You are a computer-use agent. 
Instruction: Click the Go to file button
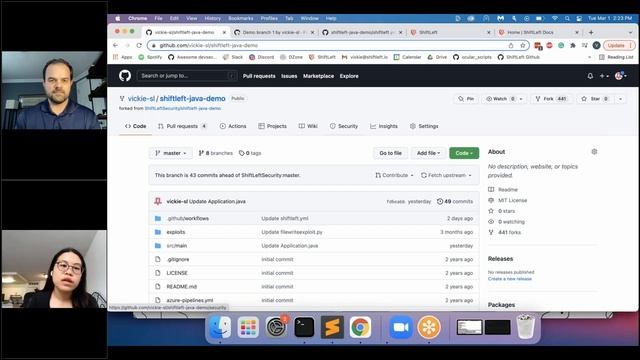pyautogui.click(x=391, y=153)
